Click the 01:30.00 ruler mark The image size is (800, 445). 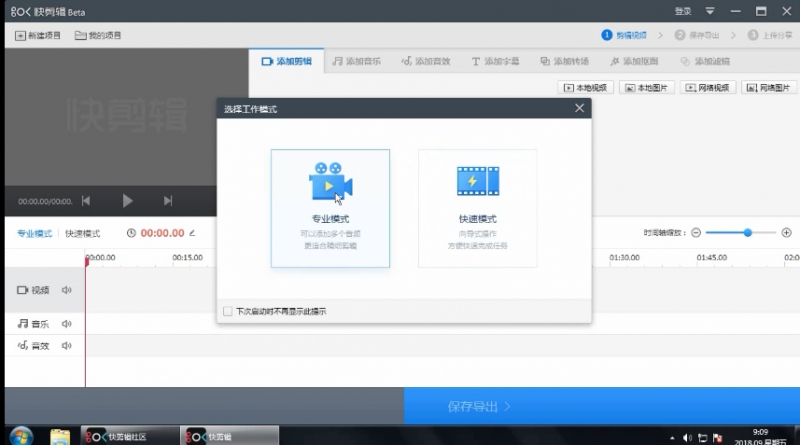pyautogui.click(x=624, y=258)
